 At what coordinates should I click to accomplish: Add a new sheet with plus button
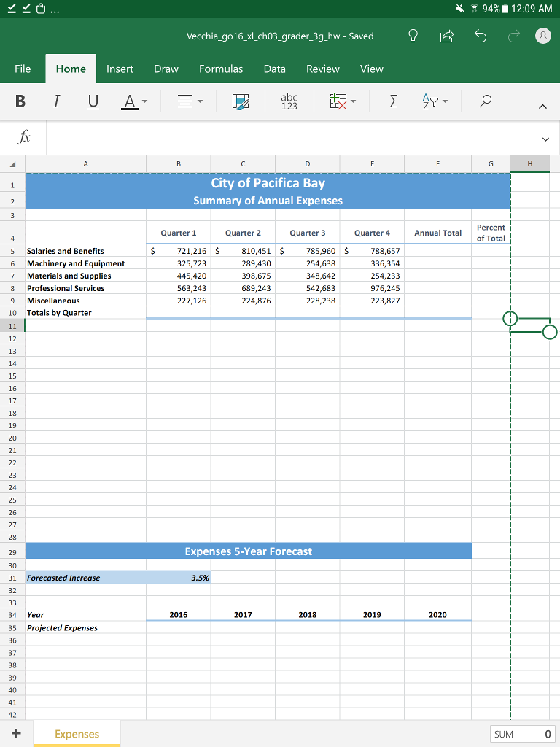tap(16, 733)
